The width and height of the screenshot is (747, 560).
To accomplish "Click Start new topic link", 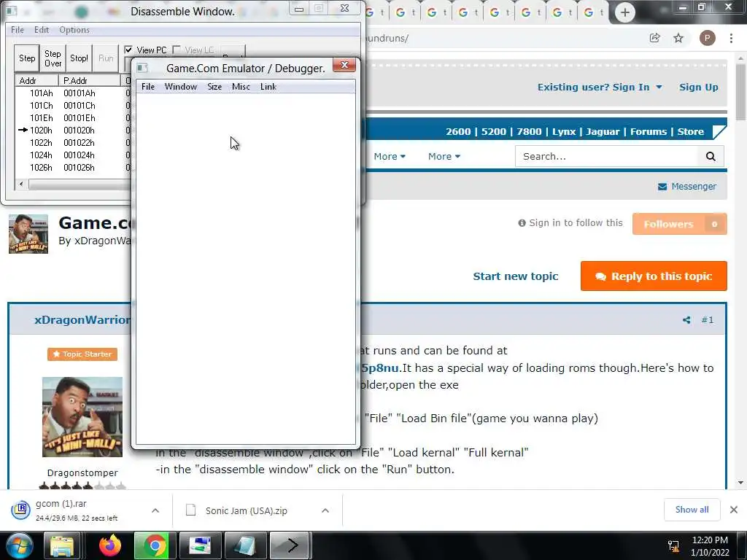I will click(516, 276).
